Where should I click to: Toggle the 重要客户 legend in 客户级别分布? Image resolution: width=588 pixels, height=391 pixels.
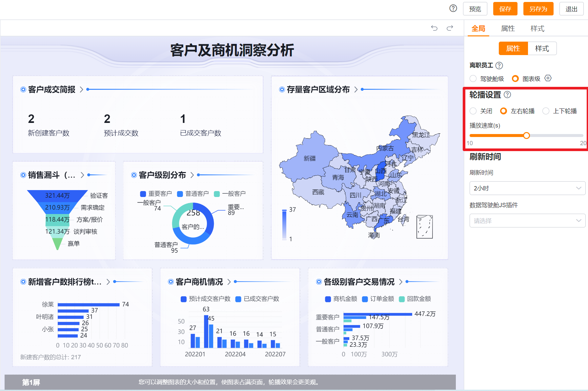[156, 194]
